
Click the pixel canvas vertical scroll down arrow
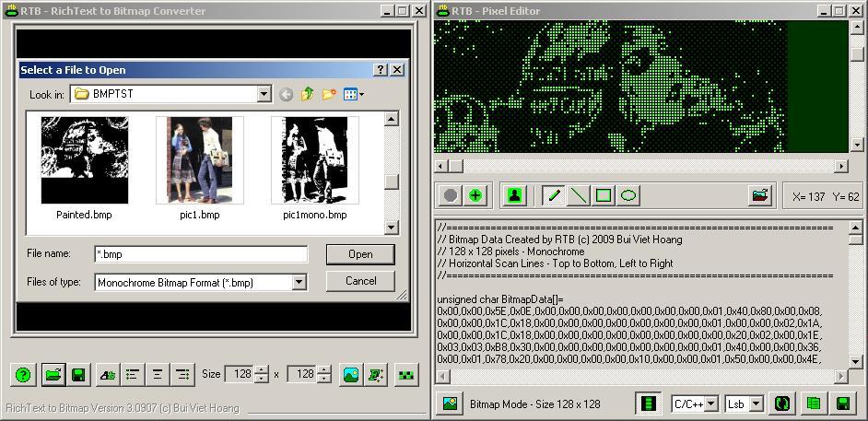click(856, 146)
